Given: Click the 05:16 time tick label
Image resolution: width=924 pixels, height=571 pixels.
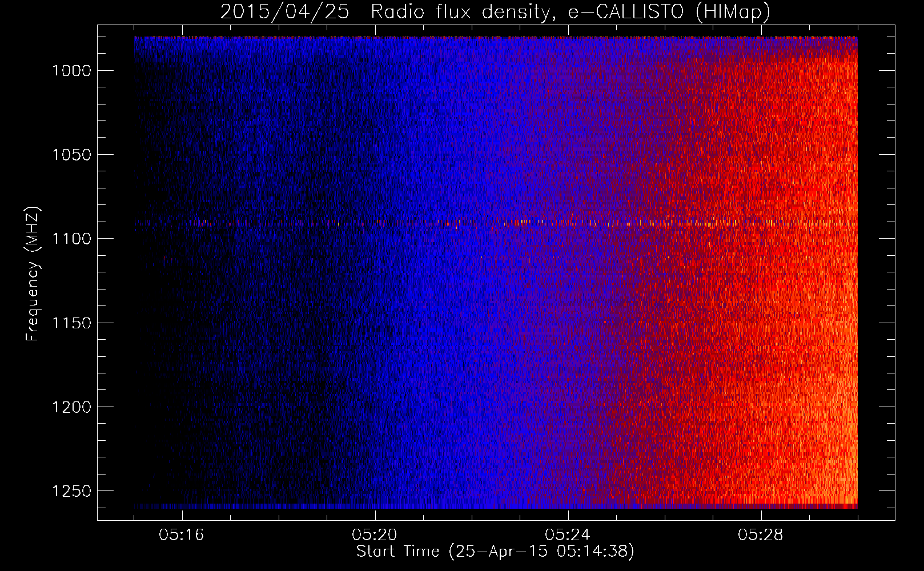Looking at the screenshot, I should [182, 535].
